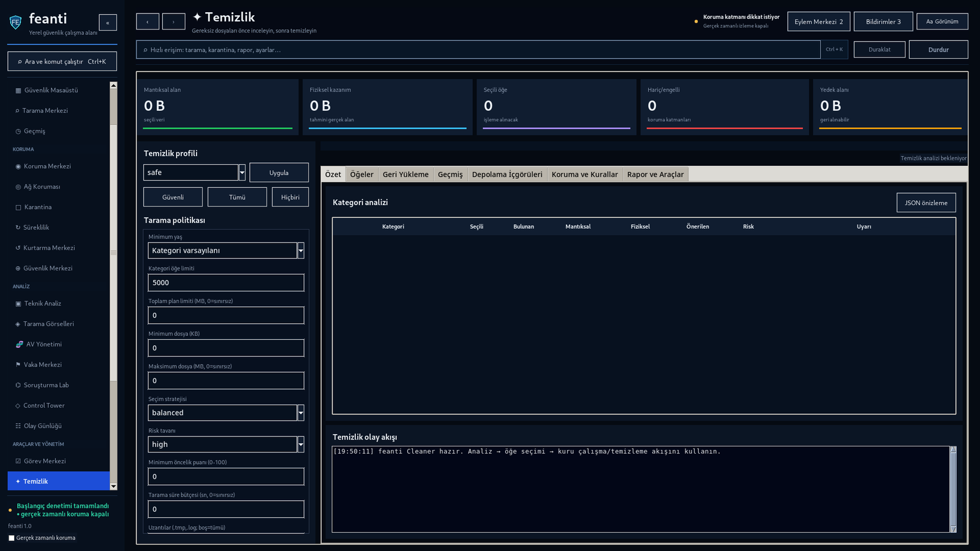
Task: Click the Risk column header
Action: [x=748, y=227]
